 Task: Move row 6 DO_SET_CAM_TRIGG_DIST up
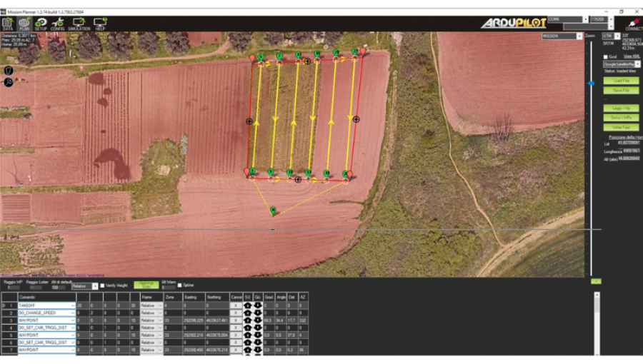point(247,343)
